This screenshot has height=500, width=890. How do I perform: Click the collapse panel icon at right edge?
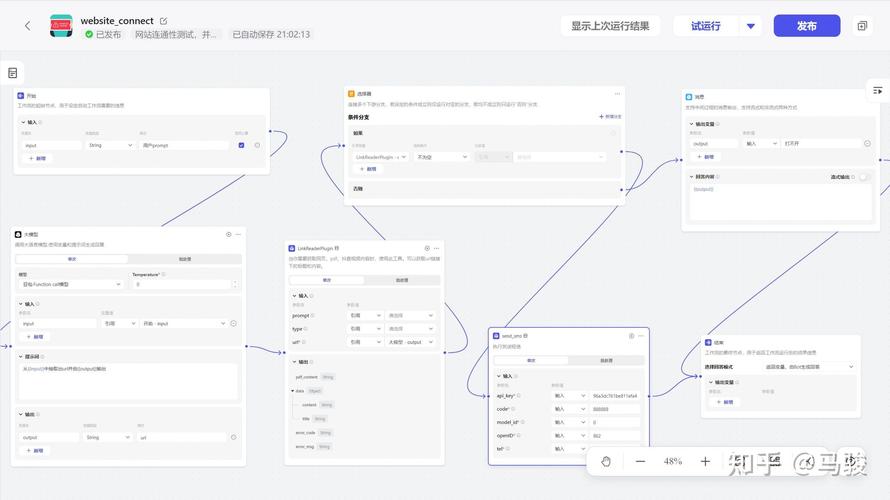877,90
